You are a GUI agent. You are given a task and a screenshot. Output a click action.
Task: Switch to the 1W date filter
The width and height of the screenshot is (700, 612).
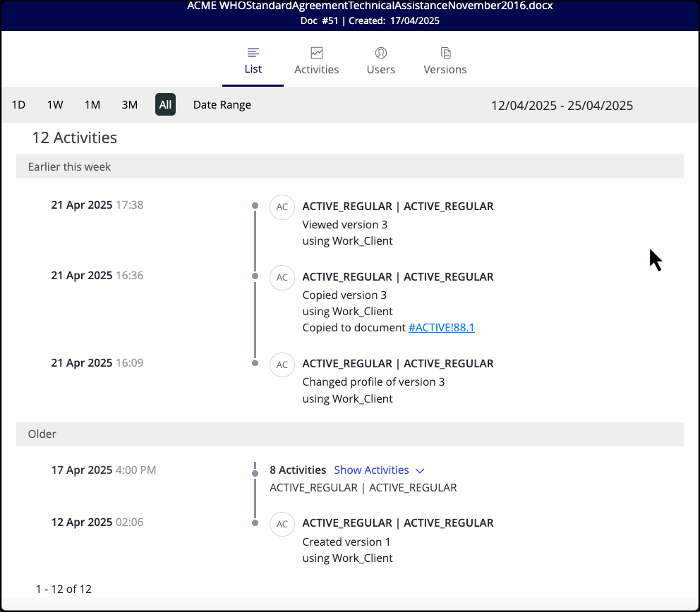(x=55, y=104)
